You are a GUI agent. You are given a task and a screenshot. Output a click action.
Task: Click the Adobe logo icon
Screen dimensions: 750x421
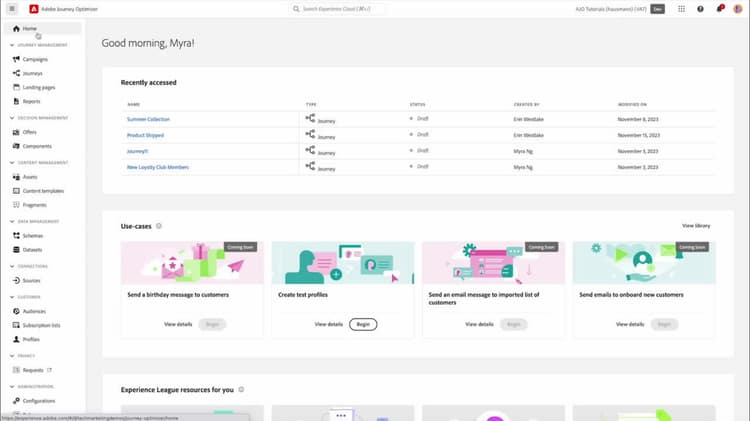pos(33,9)
